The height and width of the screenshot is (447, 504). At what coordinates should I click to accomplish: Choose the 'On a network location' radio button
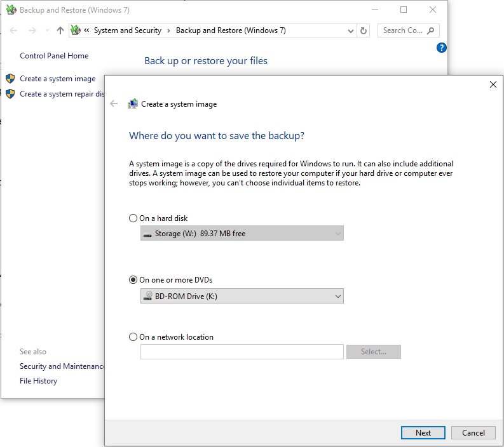tap(133, 337)
